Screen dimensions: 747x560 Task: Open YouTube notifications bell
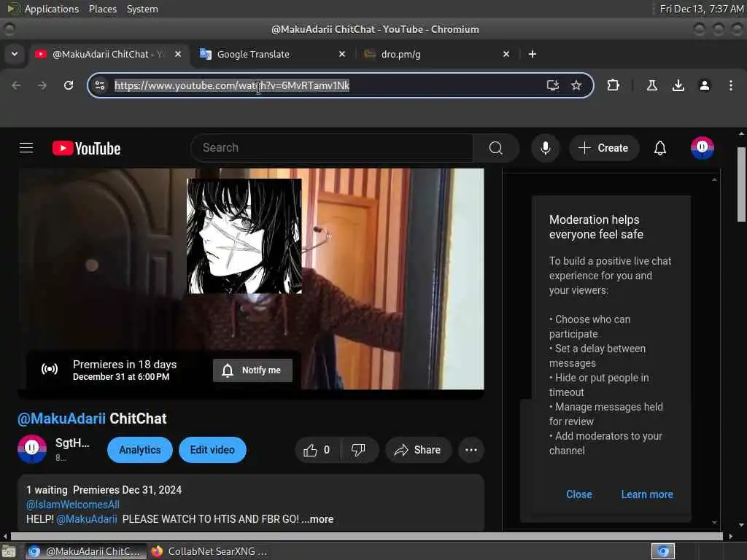point(659,148)
